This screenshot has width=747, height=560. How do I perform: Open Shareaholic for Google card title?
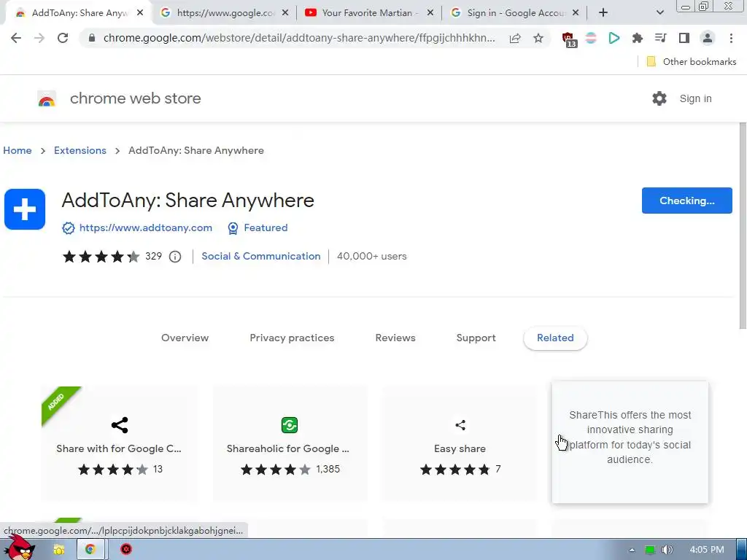pos(287,448)
